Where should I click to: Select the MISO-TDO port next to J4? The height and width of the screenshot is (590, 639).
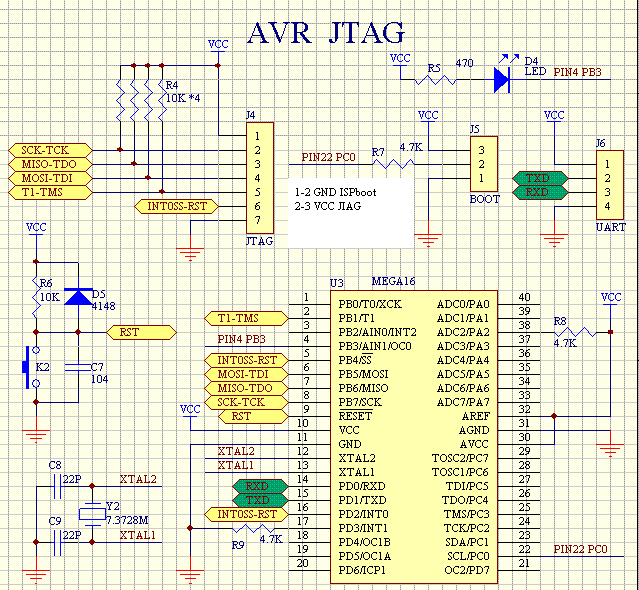coord(50,164)
